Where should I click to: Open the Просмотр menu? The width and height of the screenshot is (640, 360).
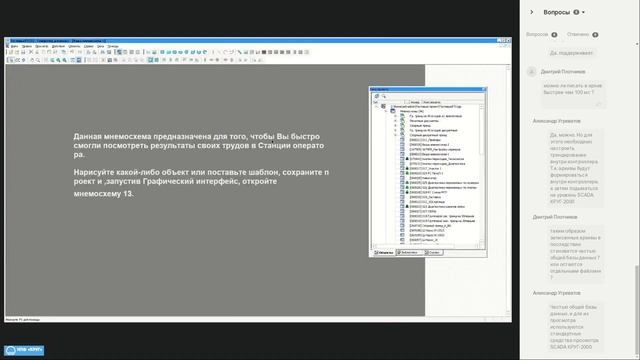tap(42, 47)
